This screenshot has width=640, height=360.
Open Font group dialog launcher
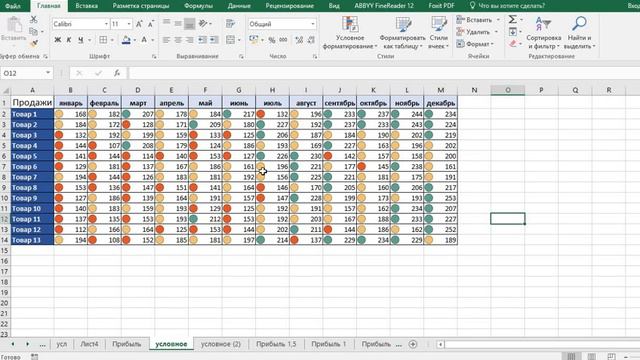point(154,57)
